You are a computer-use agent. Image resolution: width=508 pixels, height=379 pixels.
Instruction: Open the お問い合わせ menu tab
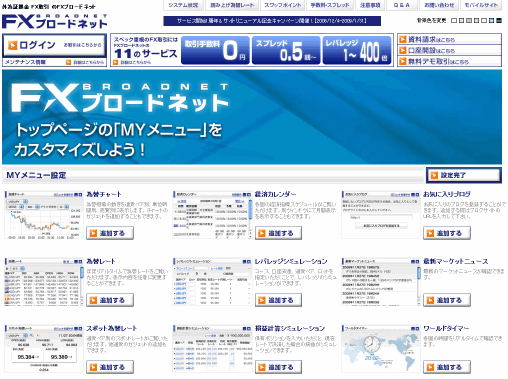[x=439, y=5]
